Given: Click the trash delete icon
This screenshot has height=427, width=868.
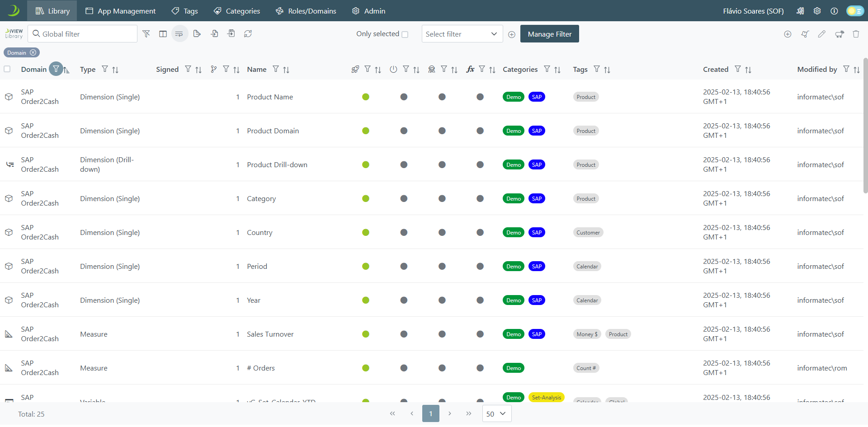Looking at the screenshot, I should (x=856, y=34).
